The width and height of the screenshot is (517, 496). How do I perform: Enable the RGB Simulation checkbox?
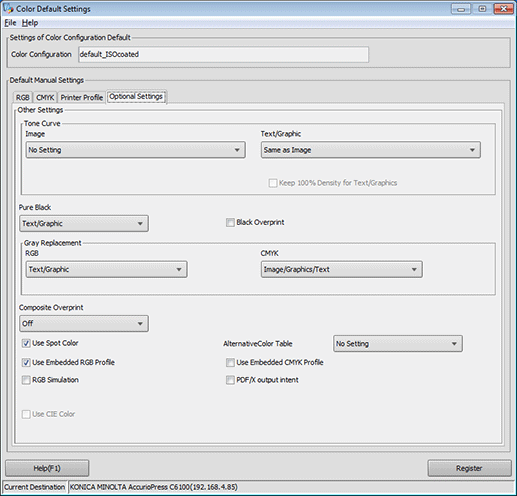(26, 380)
